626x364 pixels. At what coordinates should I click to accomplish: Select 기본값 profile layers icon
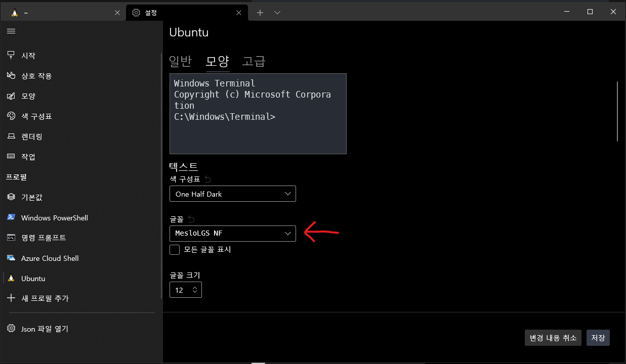pyautogui.click(x=11, y=197)
